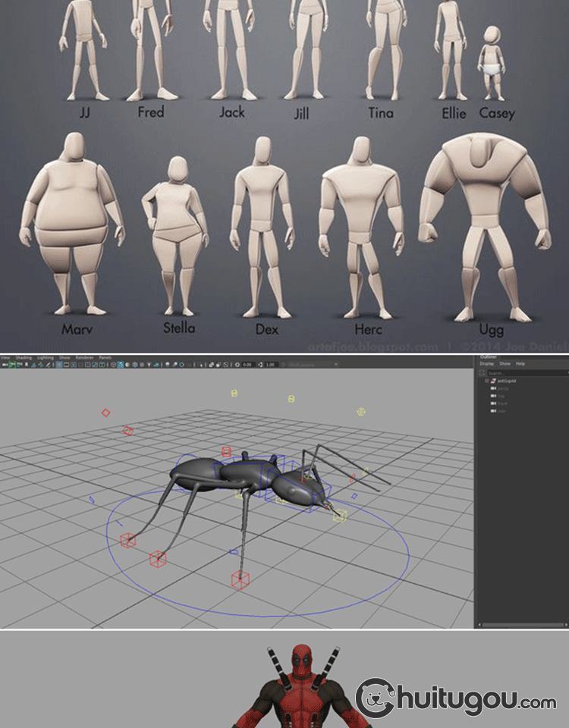Click the camera icon next to top
This screenshot has height=728, width=569.
[x=493, y=396]
